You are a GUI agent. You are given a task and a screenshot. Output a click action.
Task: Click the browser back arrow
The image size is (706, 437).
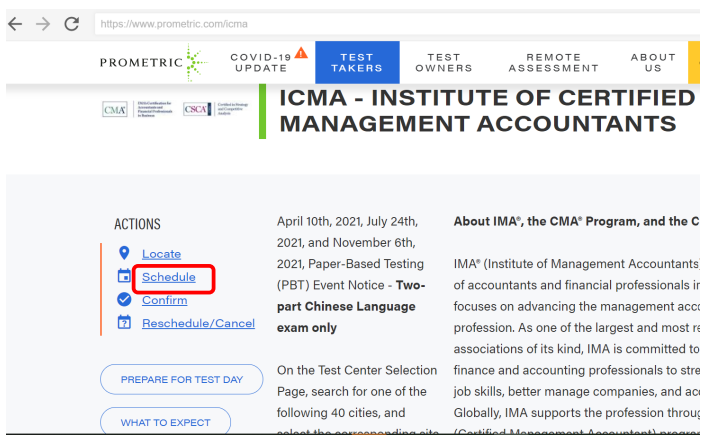(x=15, y=23)
